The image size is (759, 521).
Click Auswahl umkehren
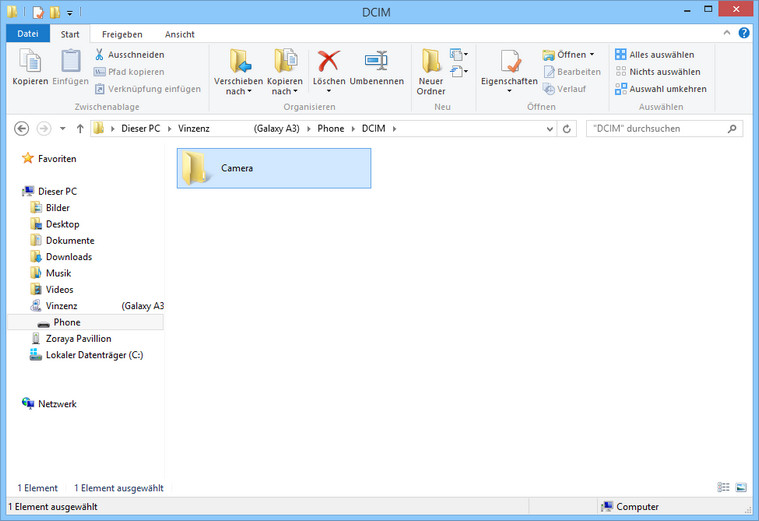[x=661, y=89]
